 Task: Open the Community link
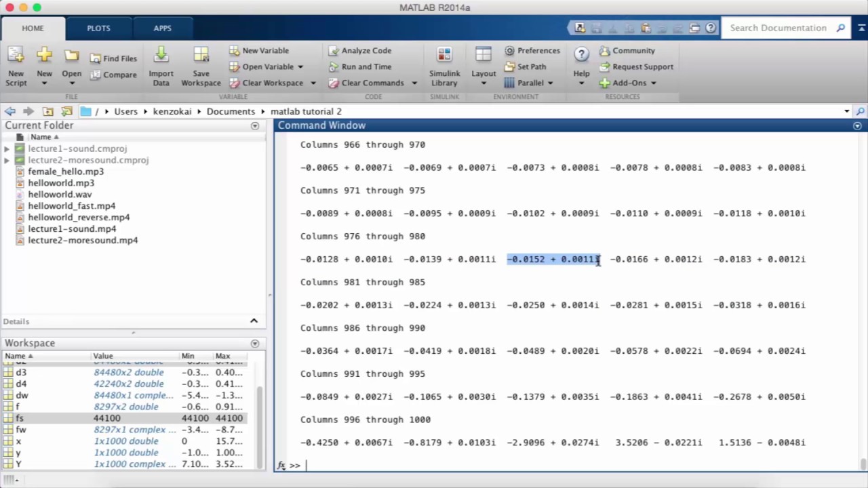(627, 50)
